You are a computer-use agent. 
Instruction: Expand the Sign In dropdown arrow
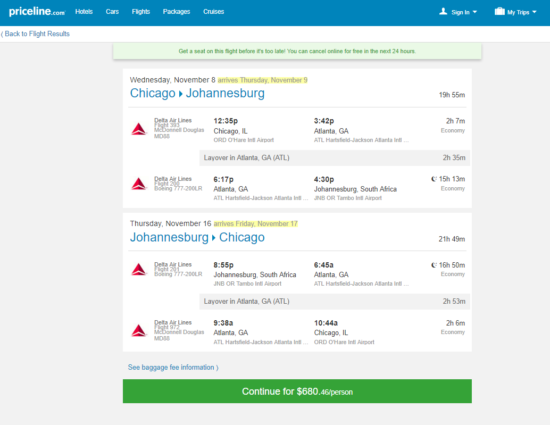[475, 12]
